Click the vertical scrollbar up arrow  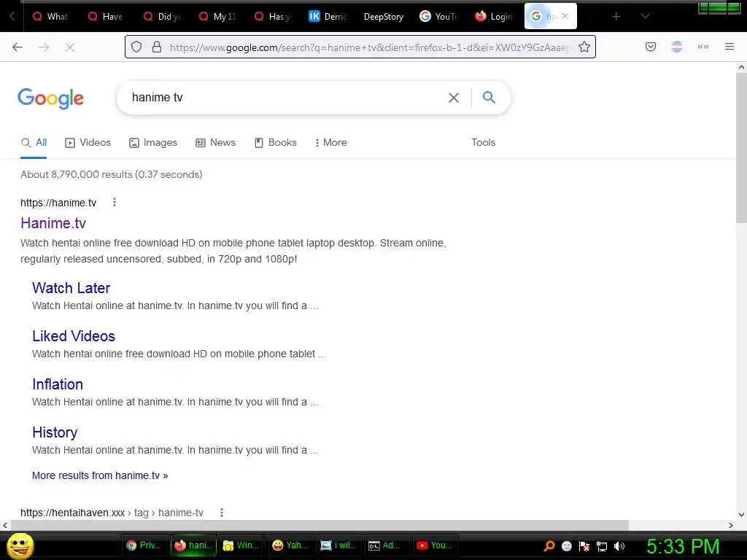click(741, 67)
